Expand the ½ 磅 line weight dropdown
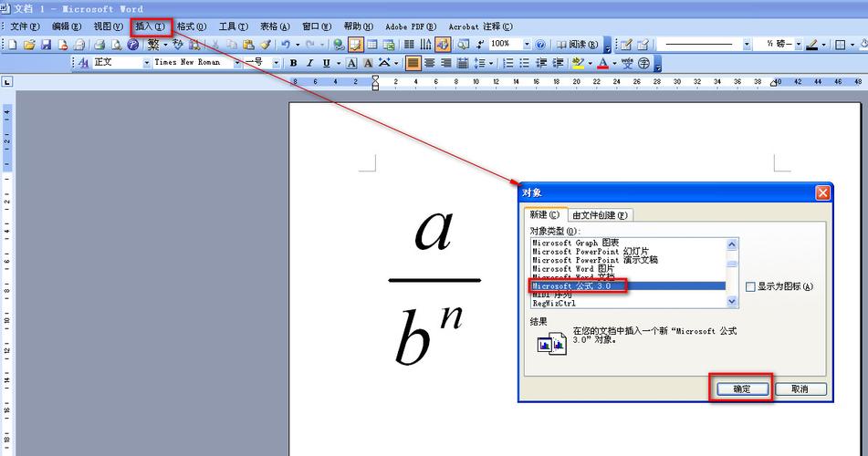Viewport: 868px width, 456px height. [x=799, y=45]
